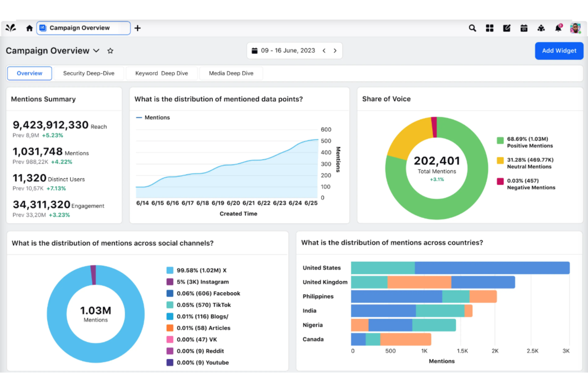Open the search magnifier icon

[472, 28]
